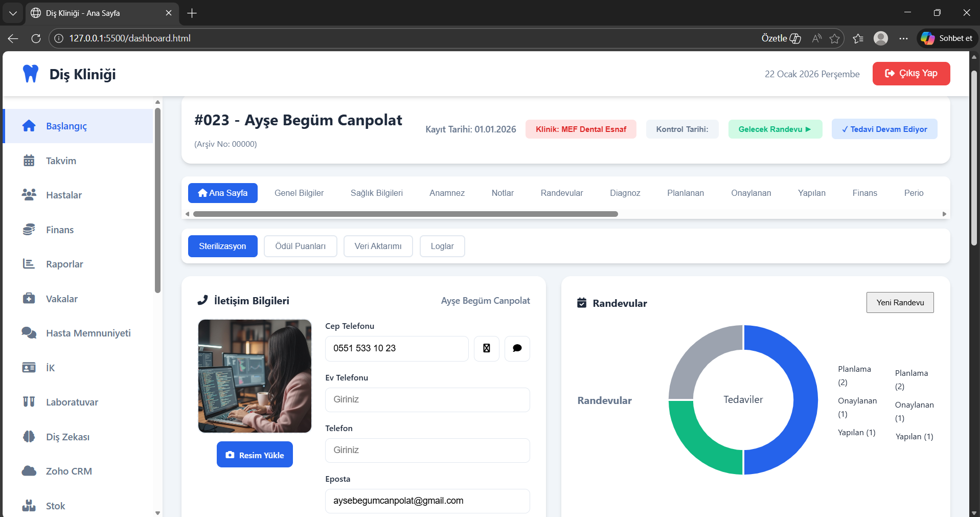Click the tooth logo icon
The width and height of the screenshot is (980, 517).
point(31,74)
